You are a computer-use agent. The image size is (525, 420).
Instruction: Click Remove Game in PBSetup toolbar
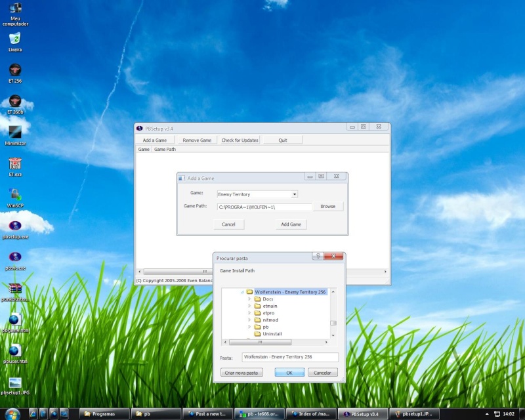tap(197, 140)
